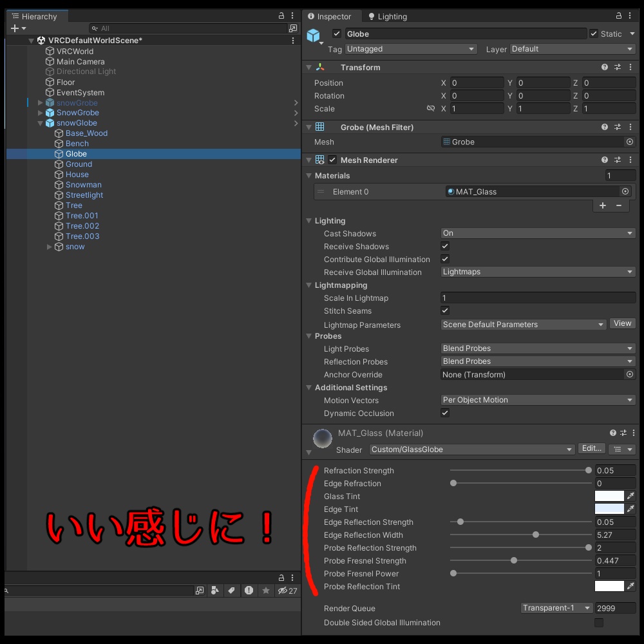Click the Glass Tint eyedropper icon
The image size is (644, 644).
[x=631, y=496]
